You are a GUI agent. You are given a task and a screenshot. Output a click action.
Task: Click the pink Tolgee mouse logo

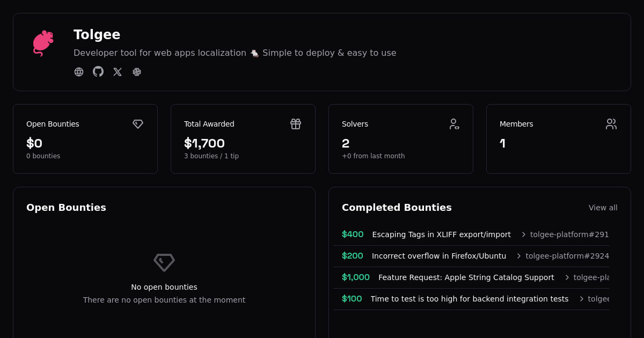point(43,43)
